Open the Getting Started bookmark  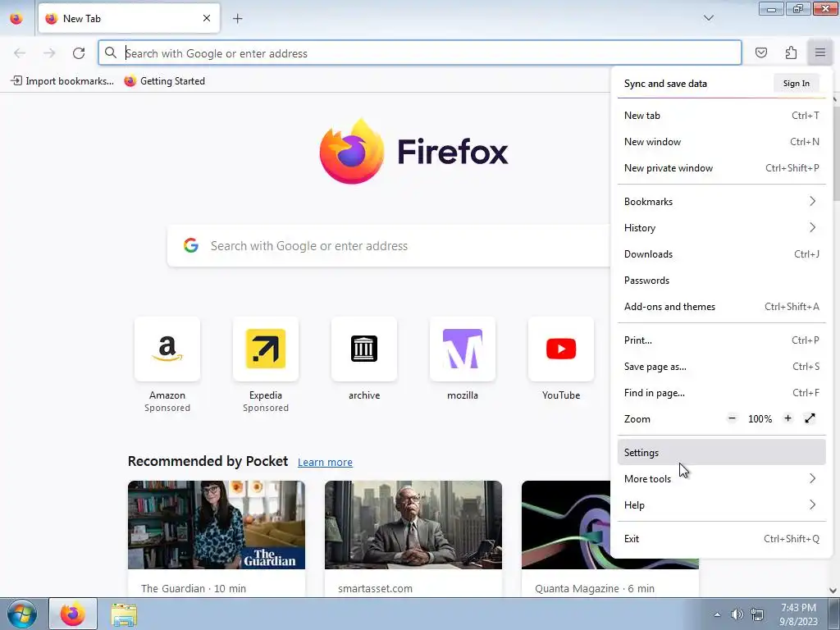click(x=164, y=81)
